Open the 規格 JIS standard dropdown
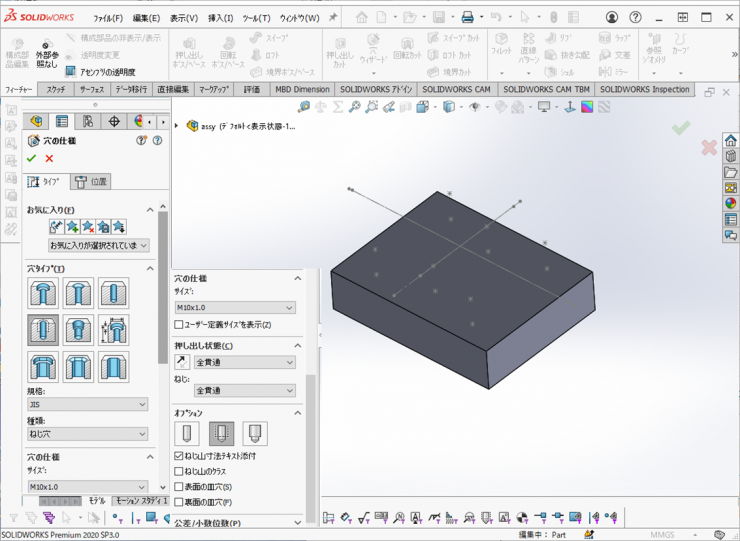This screenshot has height=541, width=740. coord(88,405)
